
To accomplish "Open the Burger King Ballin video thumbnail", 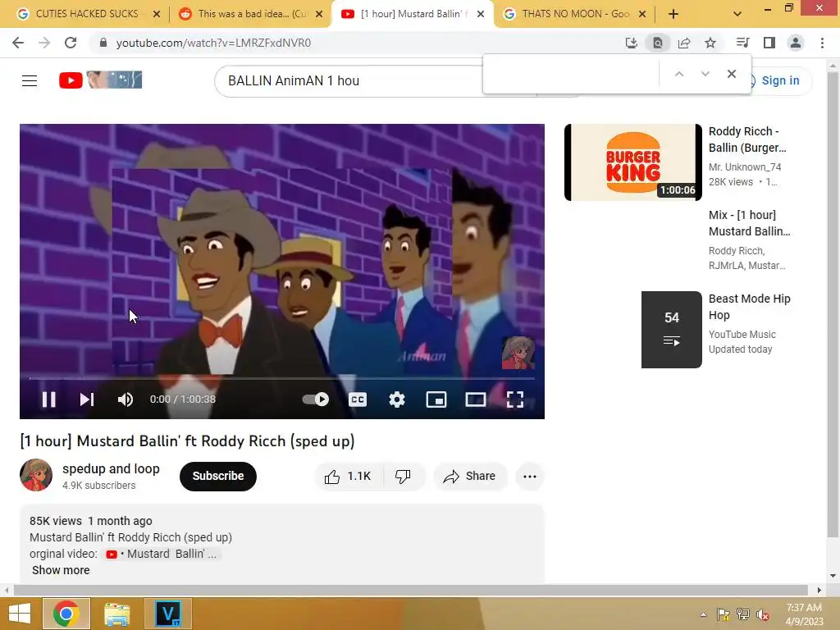I will click(632, 162).
